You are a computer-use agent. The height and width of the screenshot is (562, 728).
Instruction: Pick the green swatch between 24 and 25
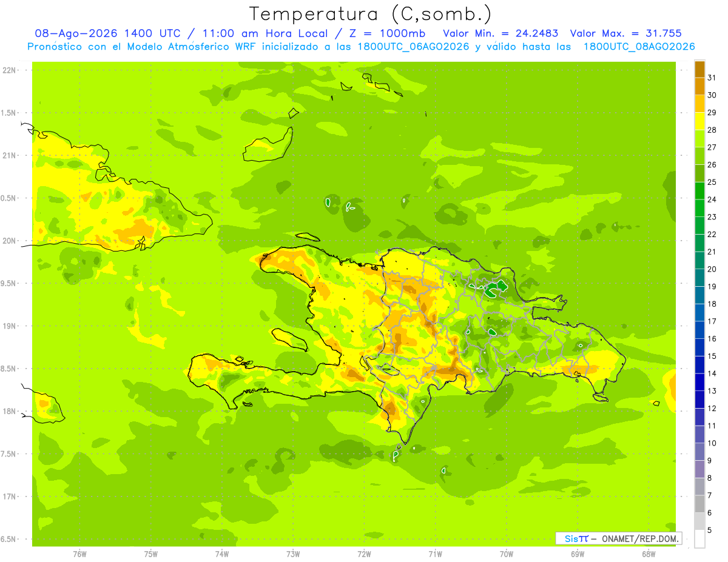pyautogui.click(x=699, y=191)
